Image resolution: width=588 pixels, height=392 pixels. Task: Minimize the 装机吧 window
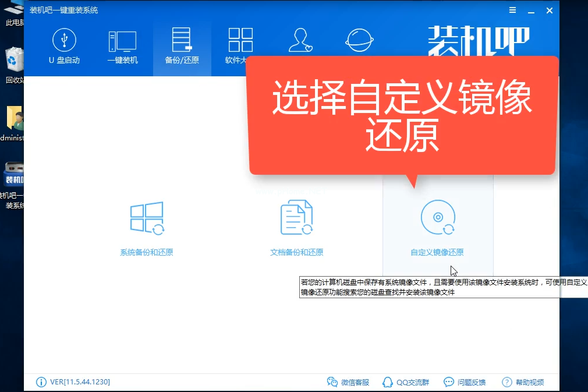pyautogui.click(x=531, y=10)
